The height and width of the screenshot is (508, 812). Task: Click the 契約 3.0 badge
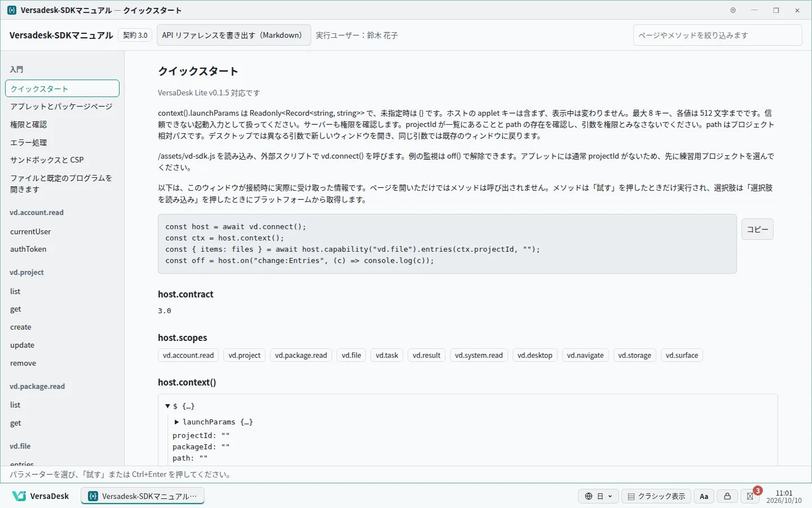[135, 35]
